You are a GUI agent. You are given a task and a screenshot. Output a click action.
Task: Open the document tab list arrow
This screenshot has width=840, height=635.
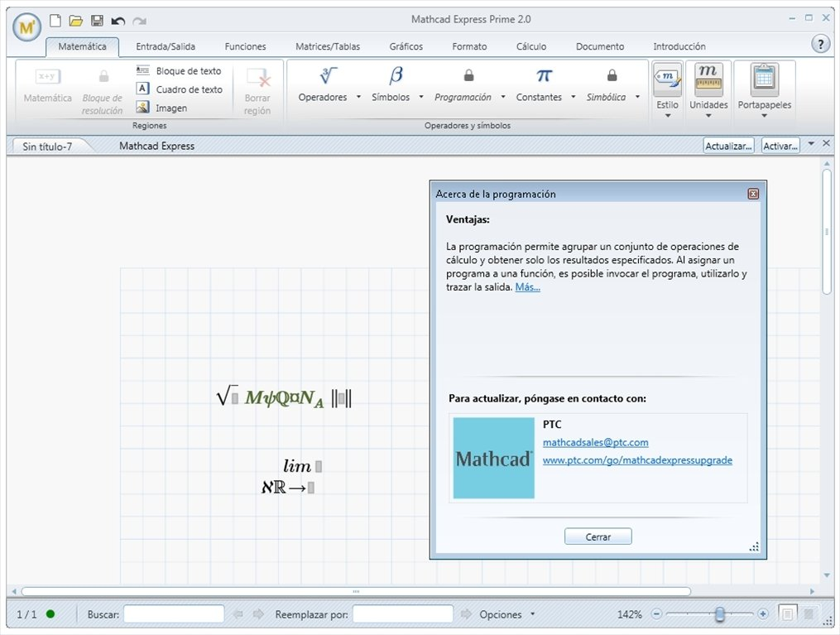click(811, 143)
